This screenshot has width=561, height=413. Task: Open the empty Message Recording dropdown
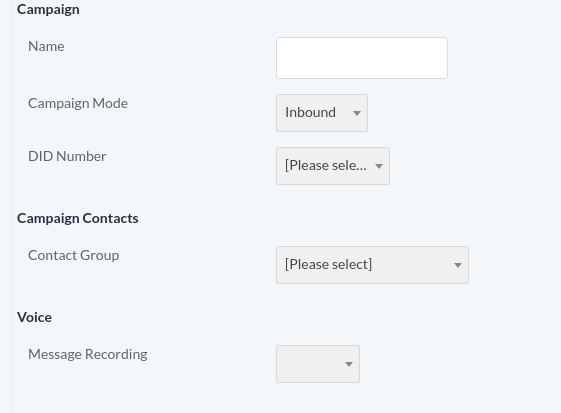[x=318, y=364]
